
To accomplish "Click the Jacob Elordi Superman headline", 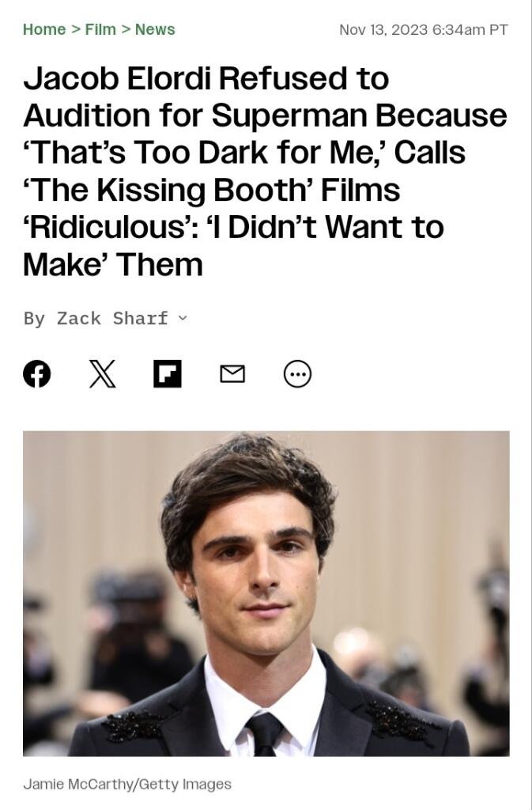I will point(266,171).
